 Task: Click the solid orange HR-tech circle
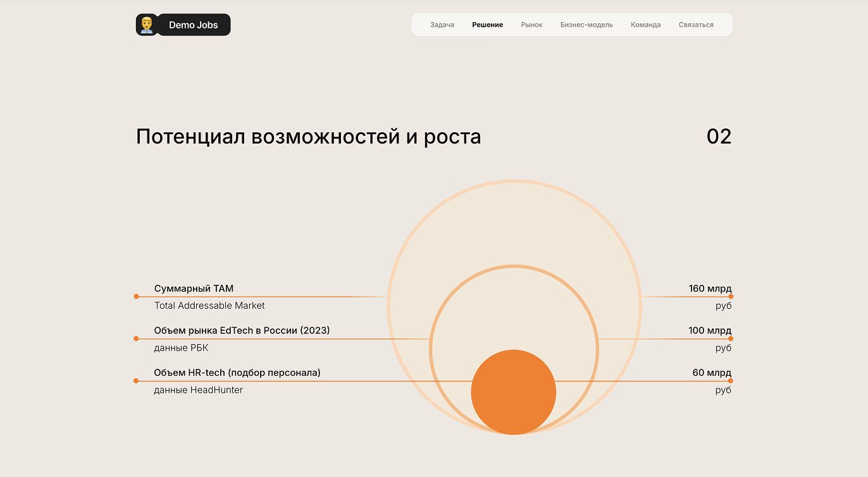click(x=514, y=392)
